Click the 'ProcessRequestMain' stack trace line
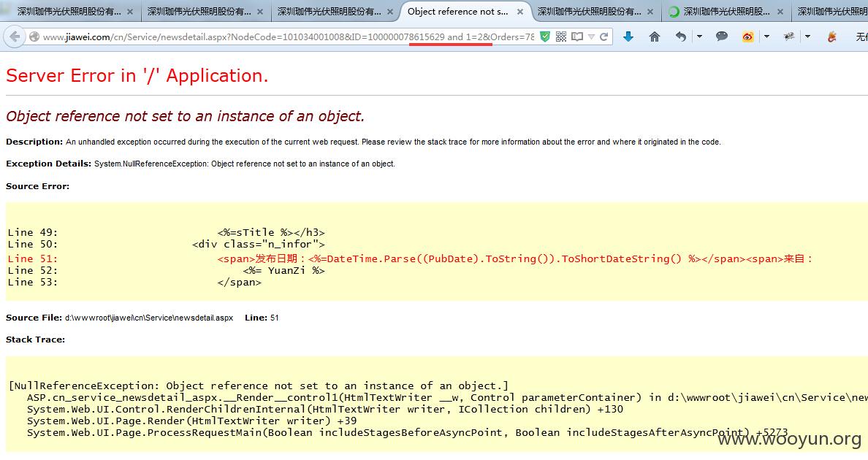868x460 pixels. click(407, 432)
